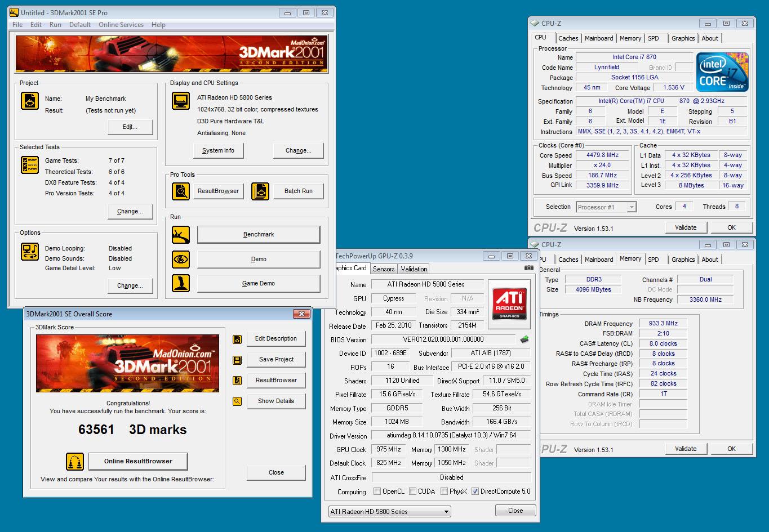Open About tab in bottom CPU-Z window

(x=710, y=260)
